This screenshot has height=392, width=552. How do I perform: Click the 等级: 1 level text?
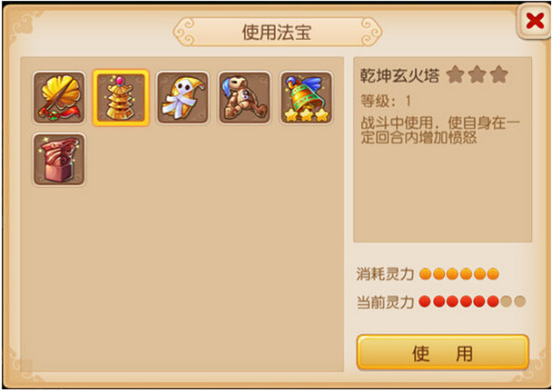pyautogui.click(x=386, y=102)
